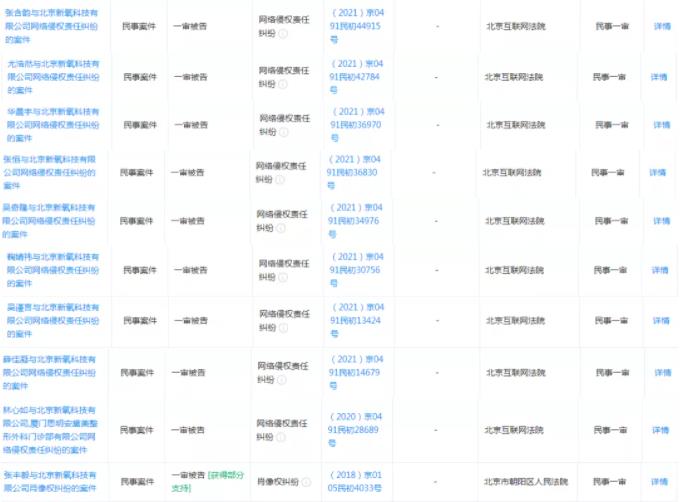
Task: Open case number (2021)京0491民初30756号
Action: tap(356, 270)
